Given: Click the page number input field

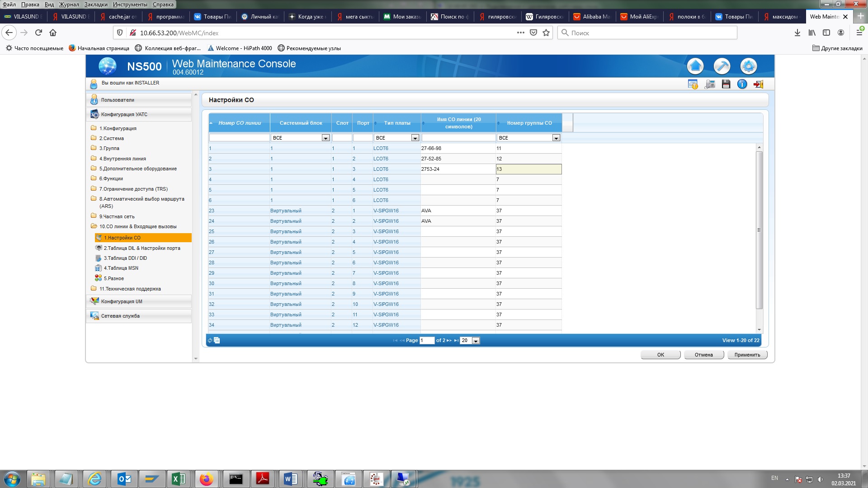Looking at the screenshot, I should pyautogui.click(x=427, y=340).
